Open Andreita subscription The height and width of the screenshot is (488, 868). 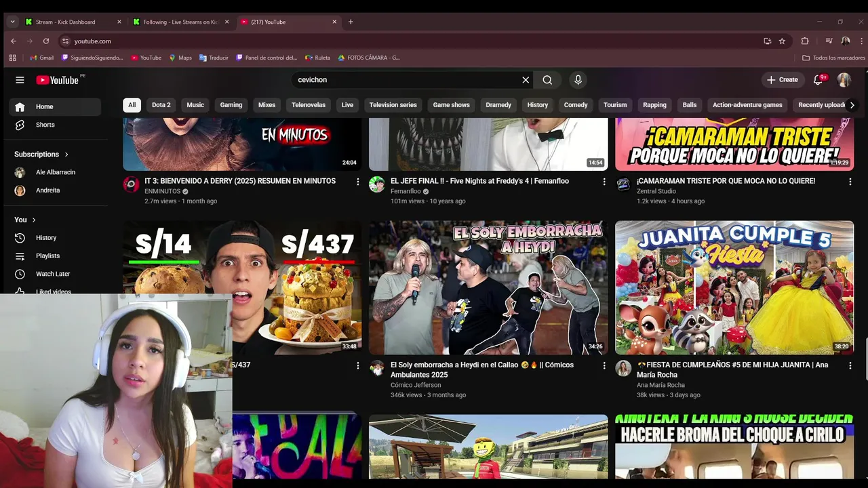[x=55, y=190]
